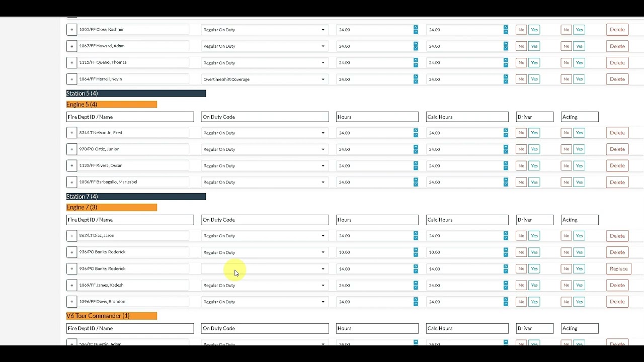Set Acting to Yes for Queno, Thomas
Screen dimensions: 644x362
pyautogui.click(x=579, y=63)
